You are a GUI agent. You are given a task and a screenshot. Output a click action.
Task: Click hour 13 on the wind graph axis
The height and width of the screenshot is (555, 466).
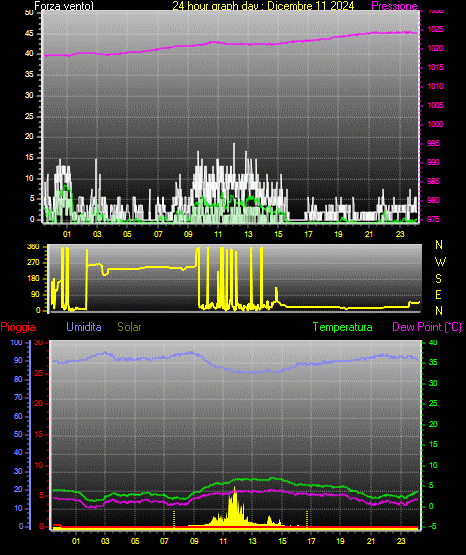point(248,234)
